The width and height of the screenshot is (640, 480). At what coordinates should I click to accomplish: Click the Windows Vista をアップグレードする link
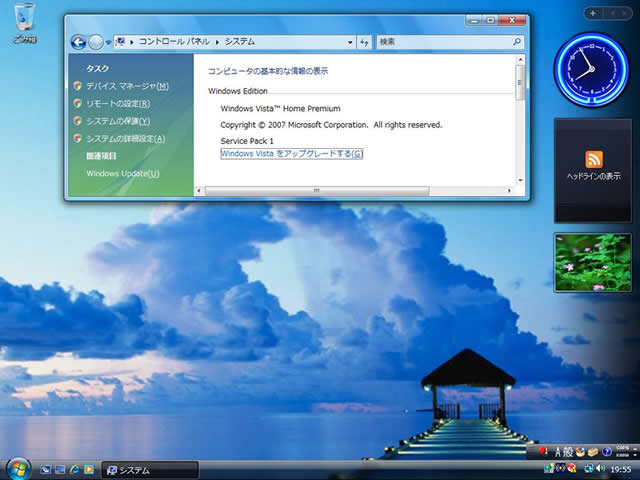291,153
